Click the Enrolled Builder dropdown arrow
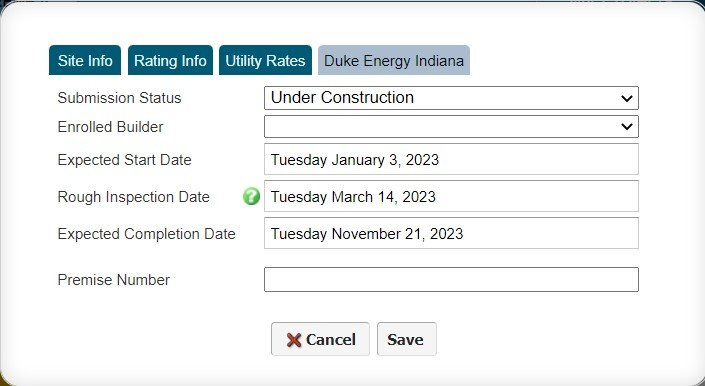 click(x=627, y=127)
